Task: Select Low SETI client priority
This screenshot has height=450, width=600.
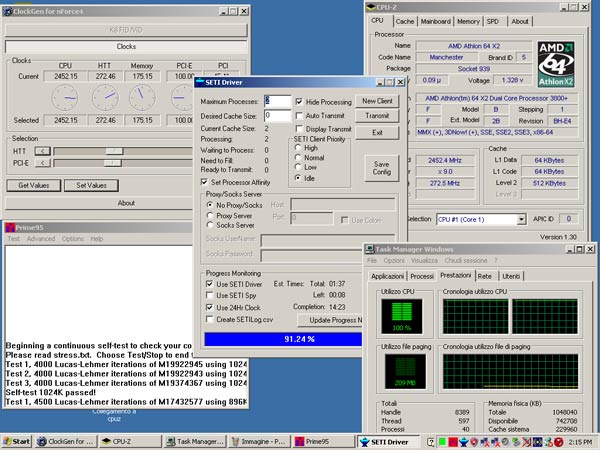Action: pos(298,167)
